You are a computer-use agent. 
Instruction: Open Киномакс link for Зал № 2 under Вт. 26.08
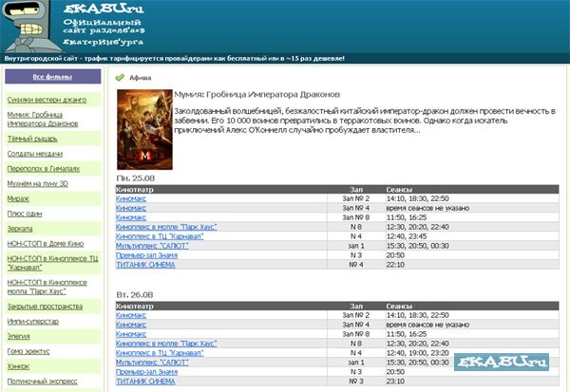pyautogui.click(x=131, y=315)
